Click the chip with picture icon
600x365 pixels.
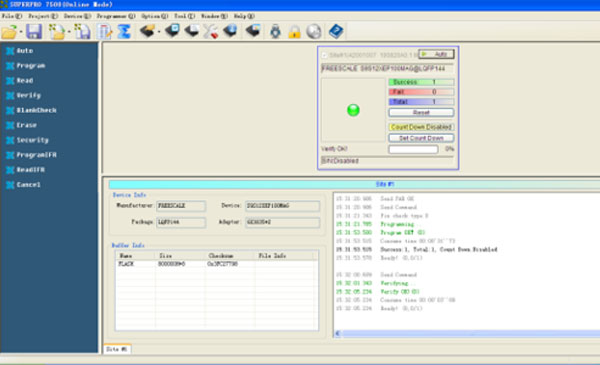click(x=253, y=31)
